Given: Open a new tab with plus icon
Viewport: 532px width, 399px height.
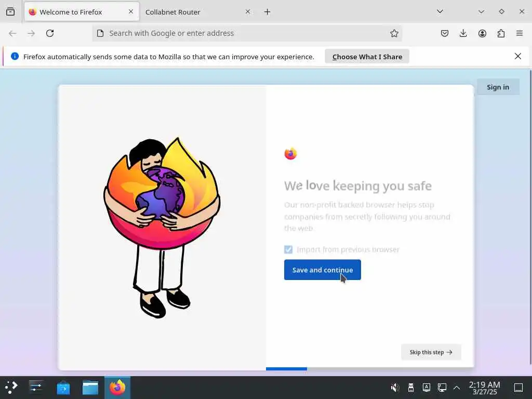Looking at the screenshot, I should coord(268,12).
